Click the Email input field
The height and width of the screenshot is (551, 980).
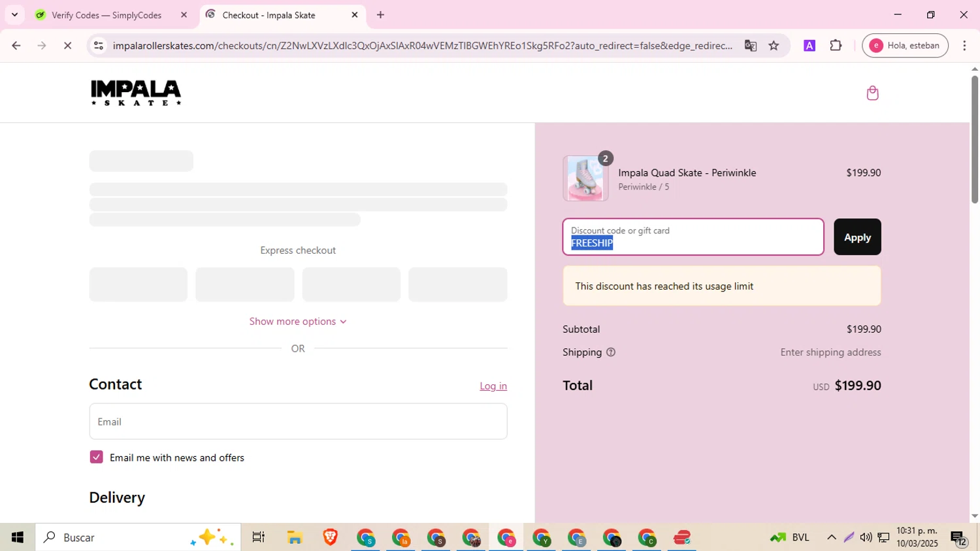(x=298, y=422)
